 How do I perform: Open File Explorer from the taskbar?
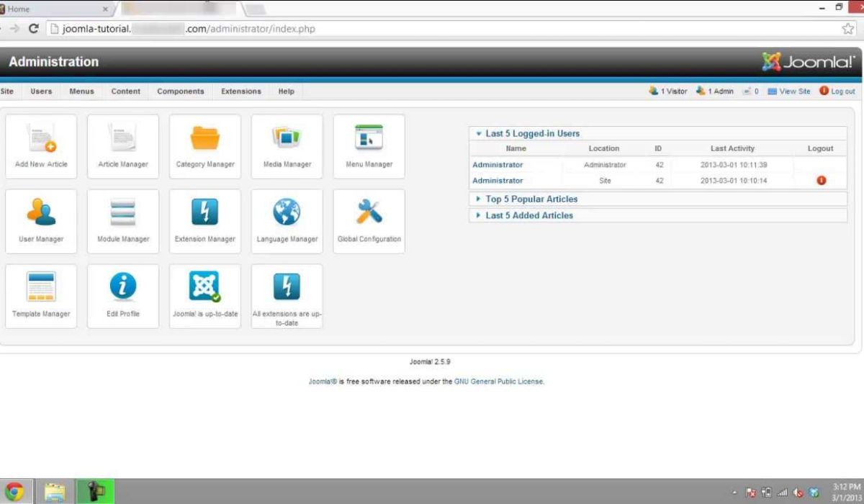[55, 492]
